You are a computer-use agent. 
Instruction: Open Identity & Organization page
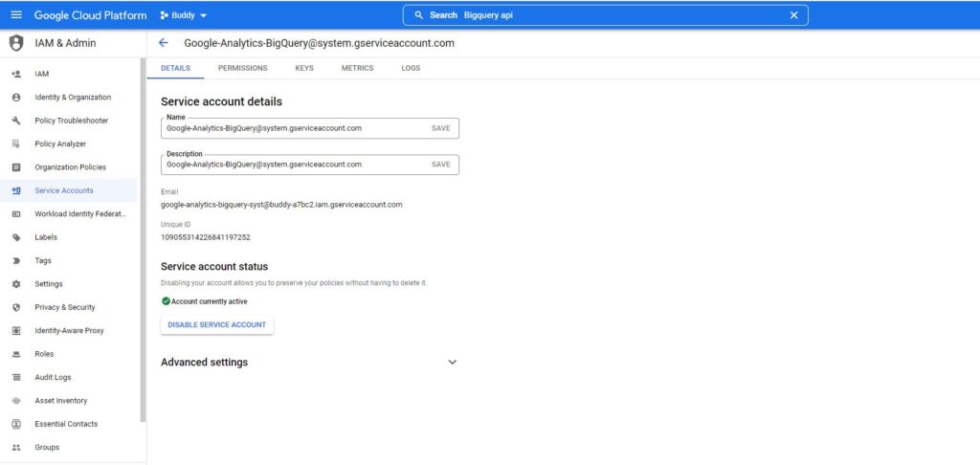coord(73,98)
